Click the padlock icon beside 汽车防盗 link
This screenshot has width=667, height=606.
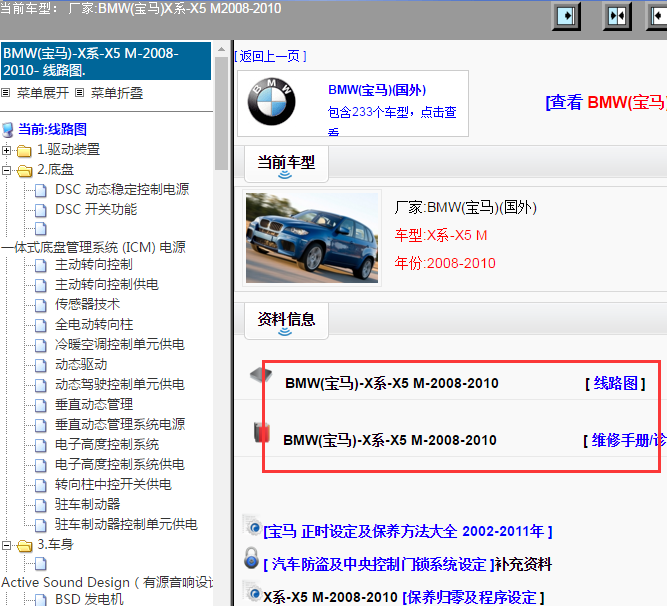point(251,558)
